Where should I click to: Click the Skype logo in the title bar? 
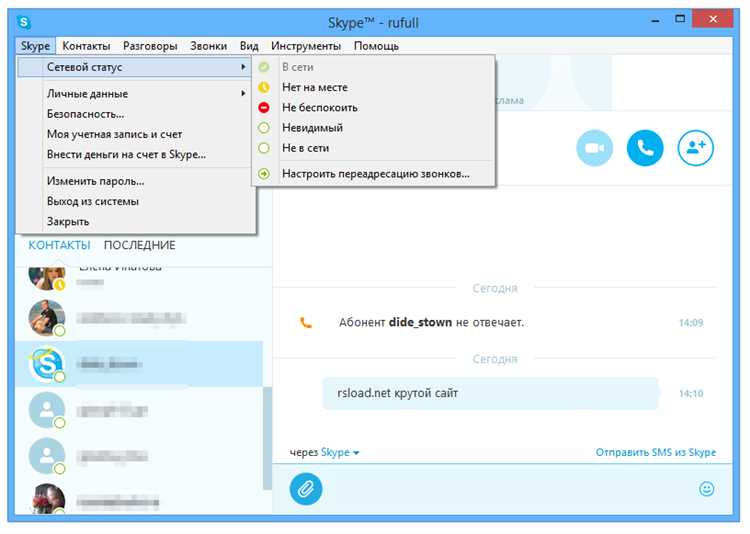pos(23,22)
